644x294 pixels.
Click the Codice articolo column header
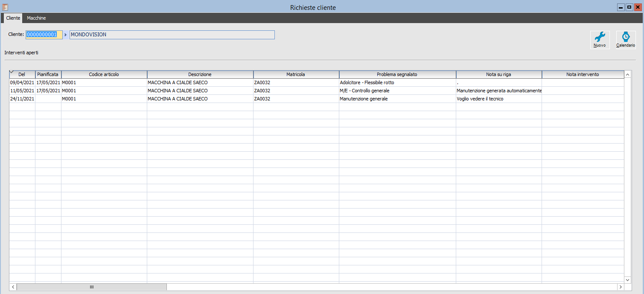(104, 74)
